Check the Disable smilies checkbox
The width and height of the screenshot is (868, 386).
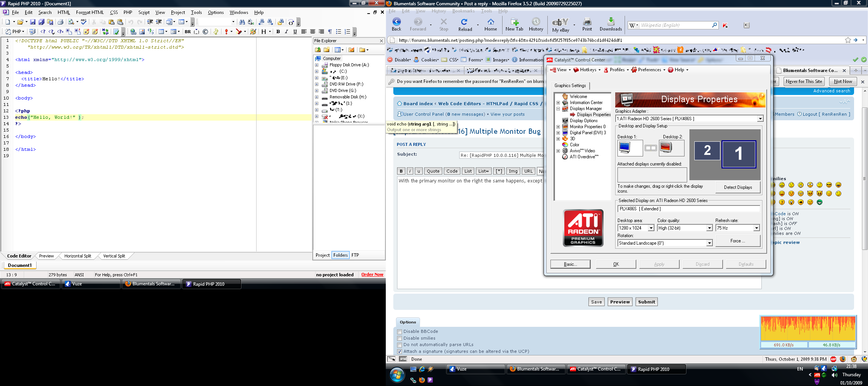(x=400, y=339)
